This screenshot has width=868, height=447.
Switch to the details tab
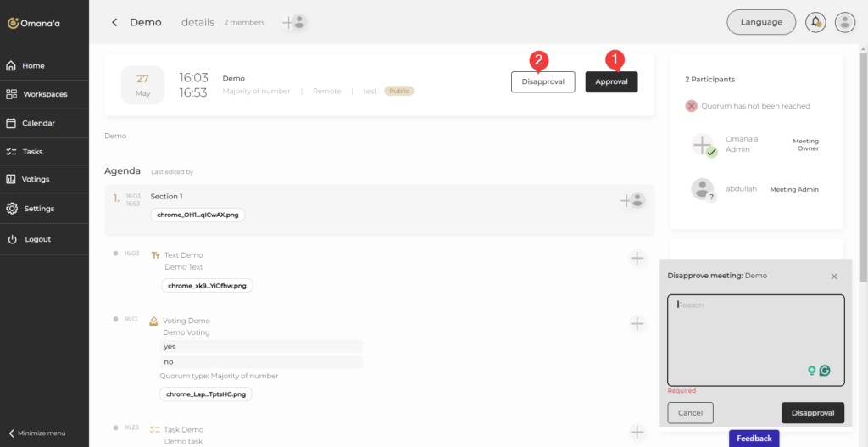coord(198,22)
